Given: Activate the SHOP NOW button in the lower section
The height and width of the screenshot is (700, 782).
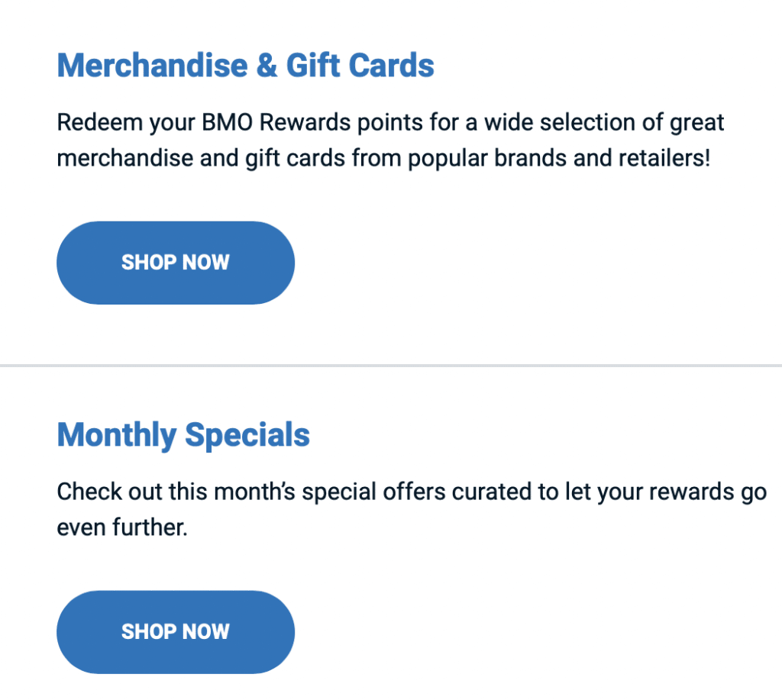Looking at the screenshot, I should (175, 631).
